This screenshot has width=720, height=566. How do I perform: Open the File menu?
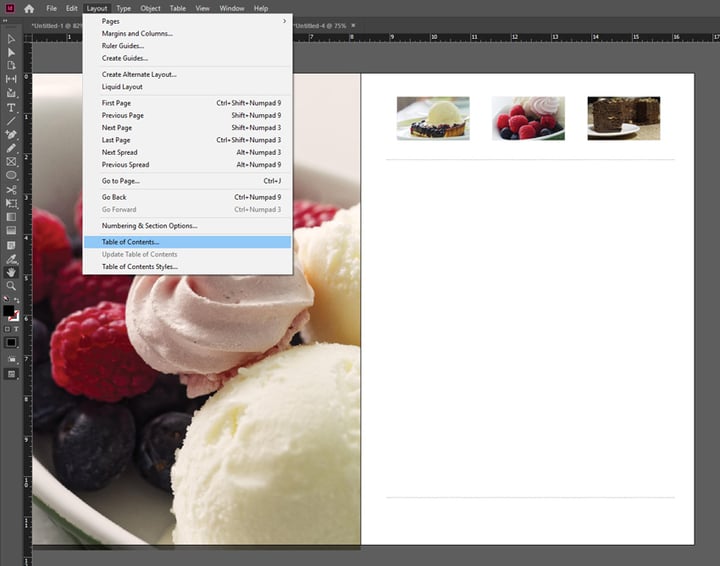pyautogui.click(x=51, y=8)
